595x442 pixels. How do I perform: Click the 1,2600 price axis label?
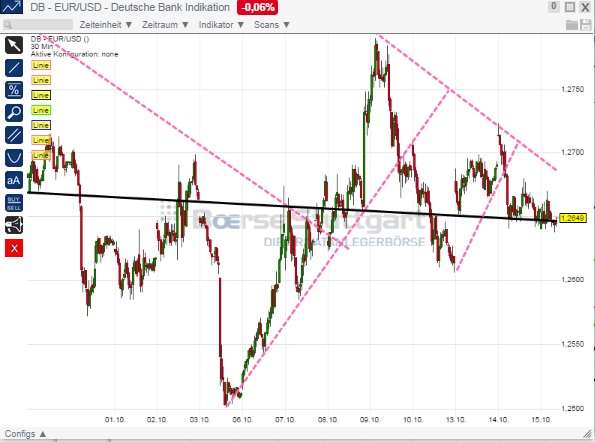click(573, 280)
